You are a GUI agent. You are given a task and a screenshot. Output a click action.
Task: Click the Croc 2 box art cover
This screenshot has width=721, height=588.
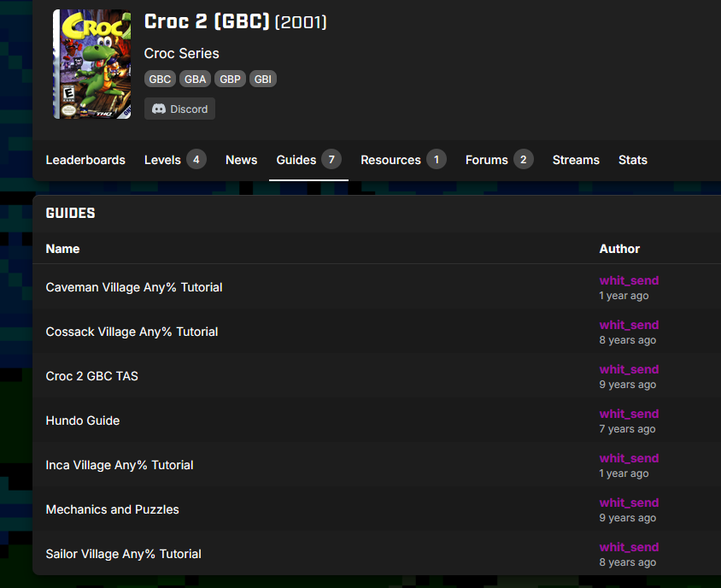(92, 64)
